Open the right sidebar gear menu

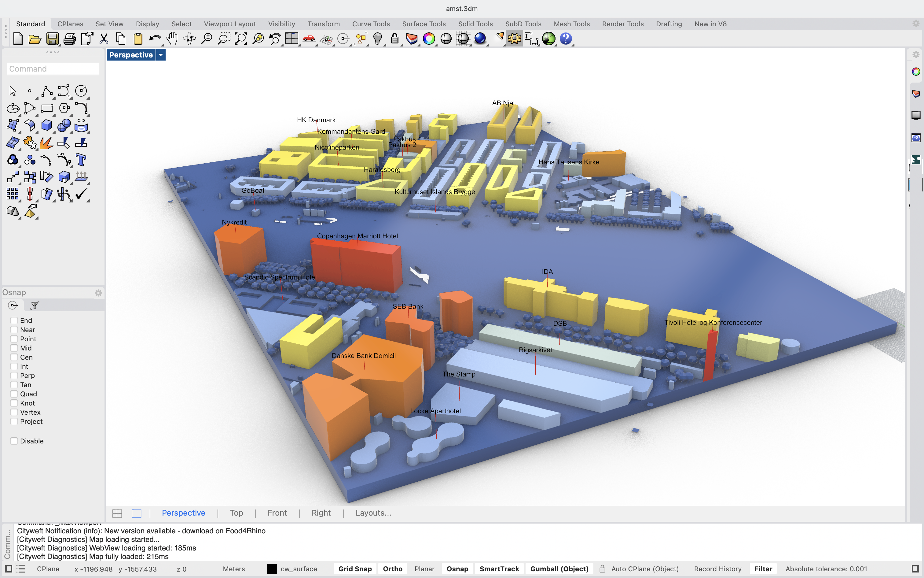tap(916, 55)
